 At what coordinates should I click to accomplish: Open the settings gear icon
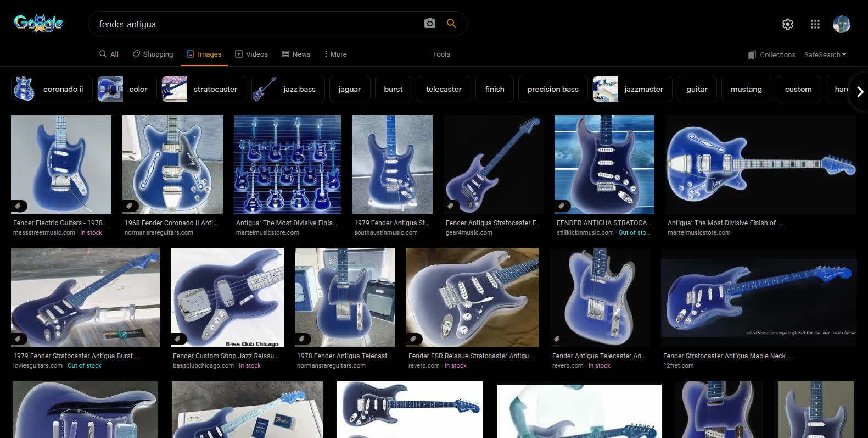pos(788,24)
